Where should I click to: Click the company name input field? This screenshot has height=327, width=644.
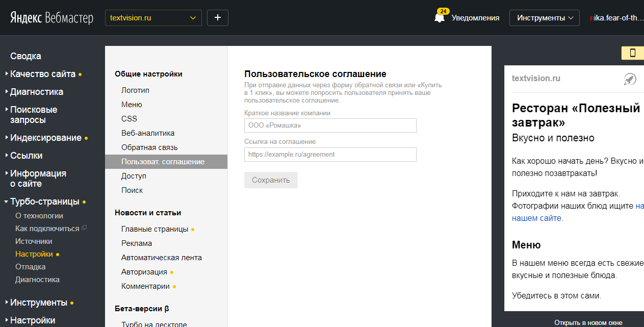pyautogui.click(x=330, y=125)
